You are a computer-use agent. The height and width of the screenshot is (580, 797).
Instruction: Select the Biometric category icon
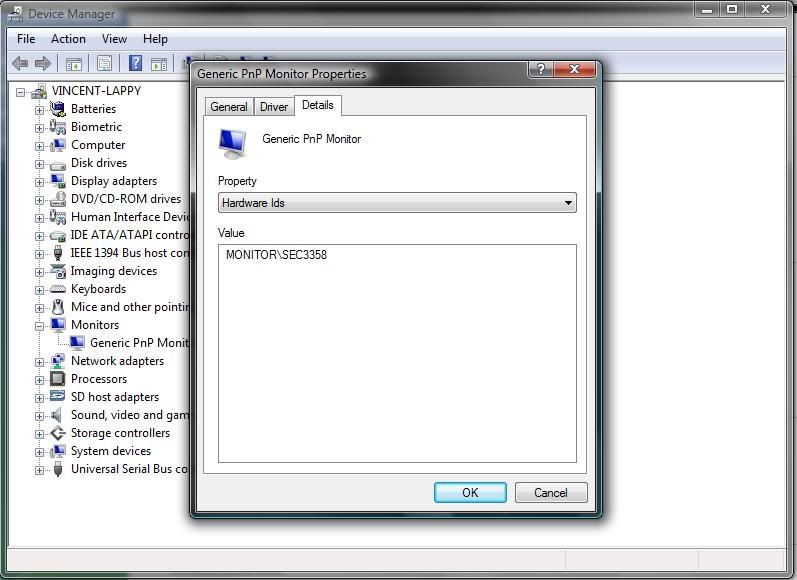tap(58, 127)
